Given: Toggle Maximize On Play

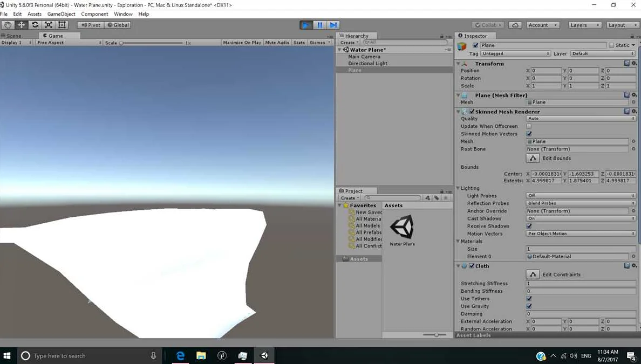Looking at the screenshot, I should (242, 43).
